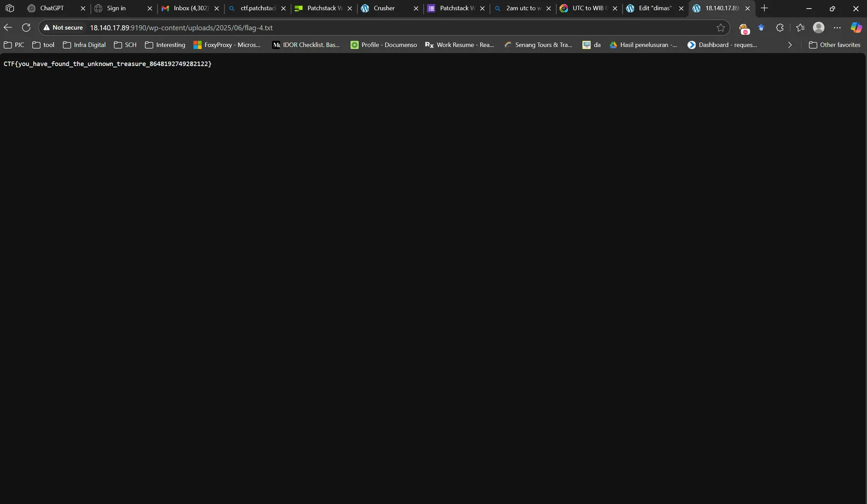This screenshot has width=867, height=504.
Task: Open a new tab with plus button
Action: click(765, 8)
